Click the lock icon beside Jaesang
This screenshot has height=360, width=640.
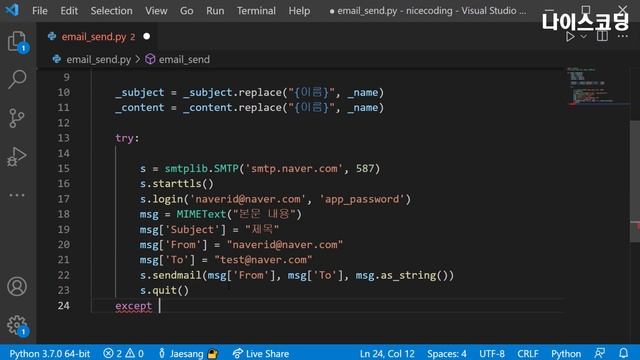[x=213, y=353]
